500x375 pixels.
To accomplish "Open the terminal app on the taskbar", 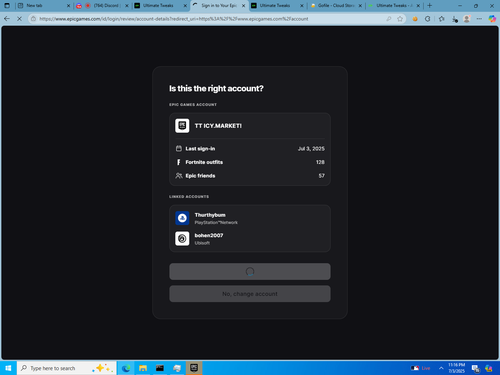I will (x=160, y=368).
